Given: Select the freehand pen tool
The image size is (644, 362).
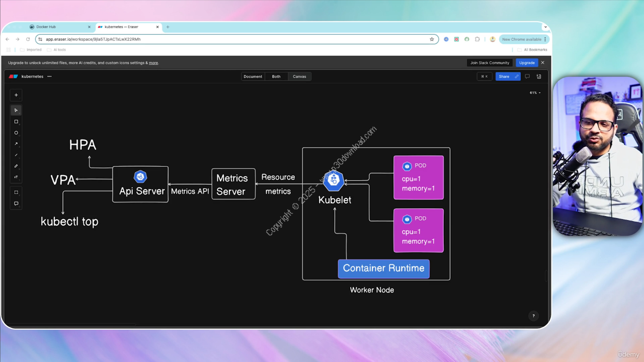Looking at the screenshot, I should 16,166.
